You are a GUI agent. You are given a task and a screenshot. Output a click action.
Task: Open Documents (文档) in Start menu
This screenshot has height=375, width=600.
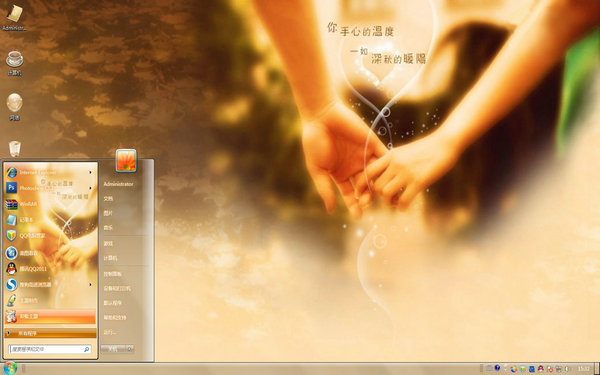click(x=108, y=199)
